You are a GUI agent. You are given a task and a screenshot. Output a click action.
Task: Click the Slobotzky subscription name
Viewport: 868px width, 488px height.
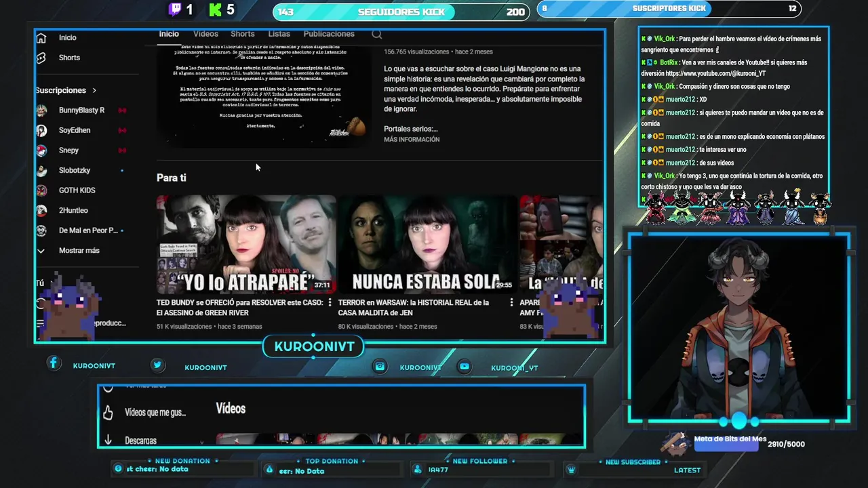tap(75, 171)
